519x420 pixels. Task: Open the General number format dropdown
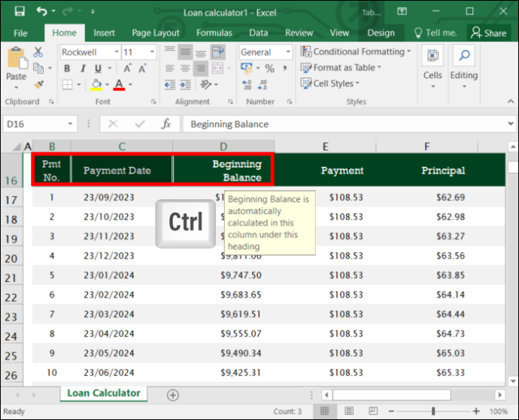coord(288,52)
